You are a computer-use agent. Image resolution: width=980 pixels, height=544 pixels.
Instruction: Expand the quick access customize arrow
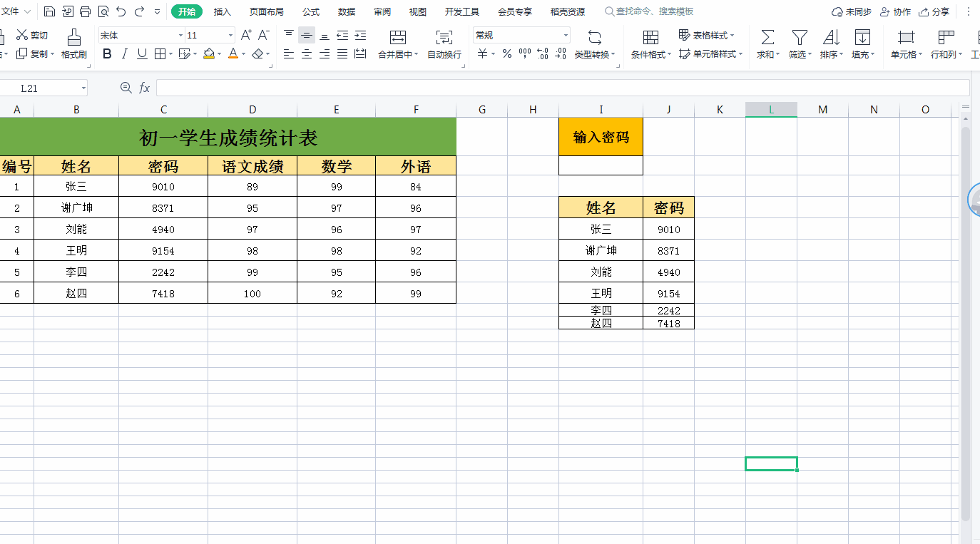[x=157, y=11]
